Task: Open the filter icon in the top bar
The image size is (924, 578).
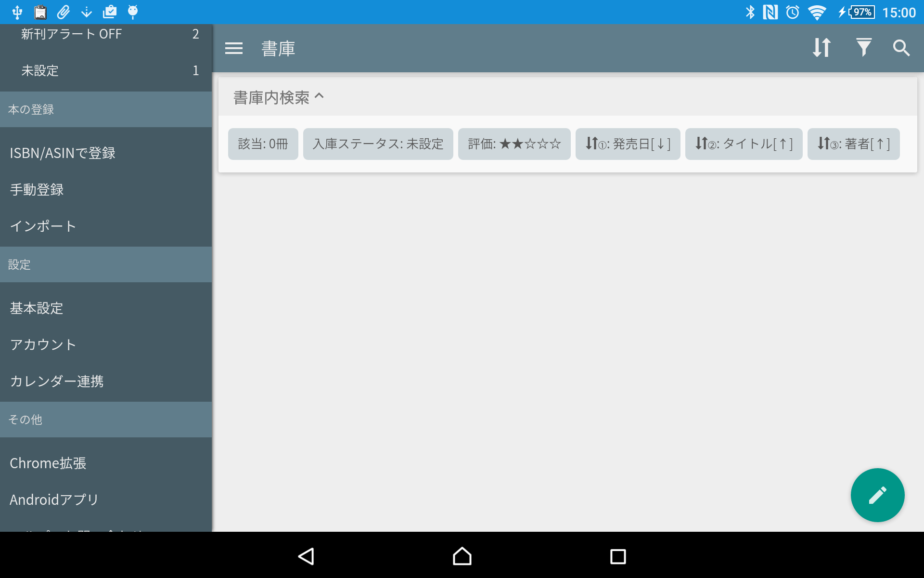Action: coord(864,47)
